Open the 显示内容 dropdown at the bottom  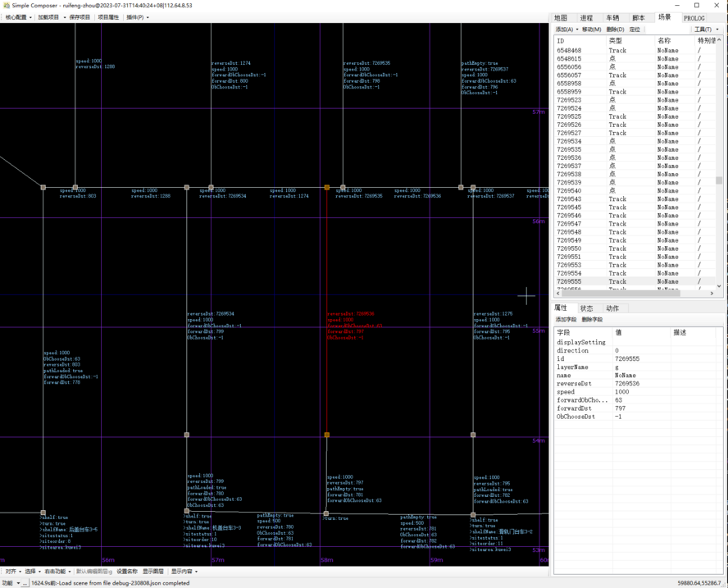click(184, 572)
